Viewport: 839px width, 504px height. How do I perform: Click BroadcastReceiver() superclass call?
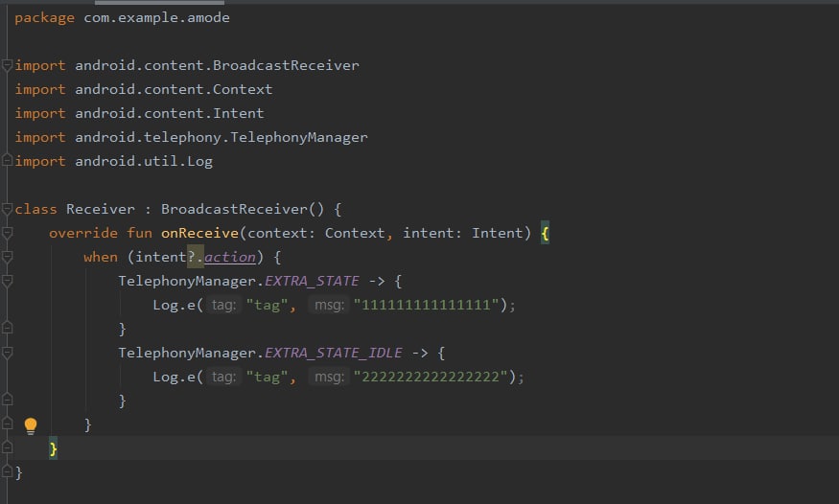click(x=243, y=209)
